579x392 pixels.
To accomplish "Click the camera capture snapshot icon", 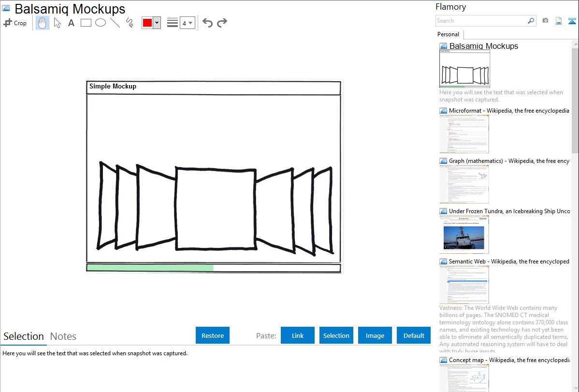I will click(545, 21).
